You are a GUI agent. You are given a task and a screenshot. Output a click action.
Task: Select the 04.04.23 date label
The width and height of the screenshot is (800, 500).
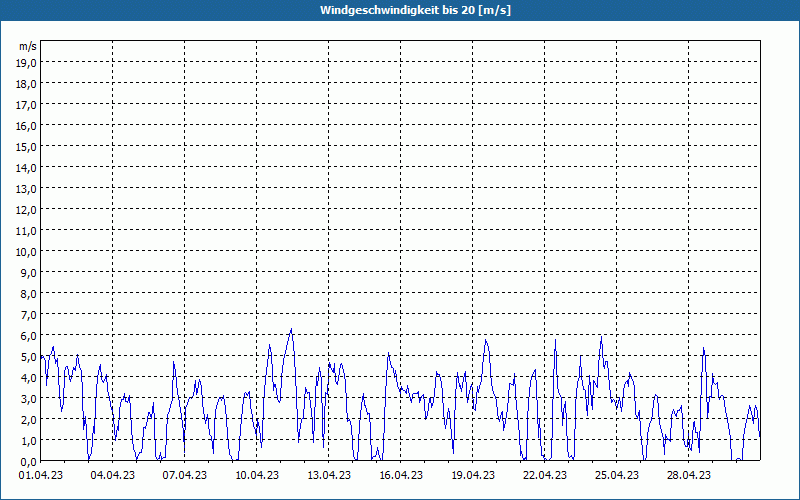click(x=113, y=476)
